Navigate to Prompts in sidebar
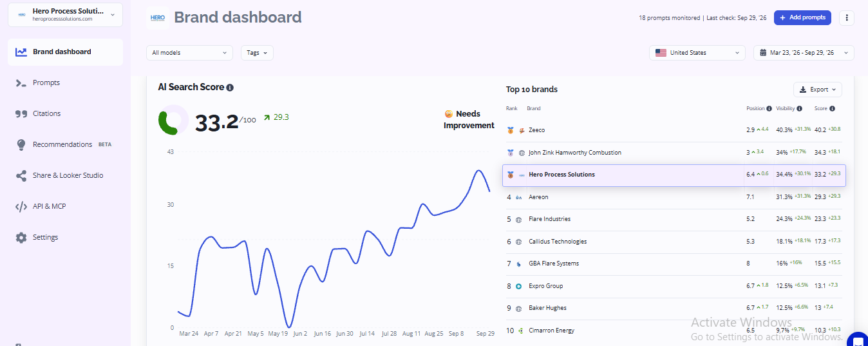Image resolution: width=868 pixels, height=346 pixels. [46, 82]
